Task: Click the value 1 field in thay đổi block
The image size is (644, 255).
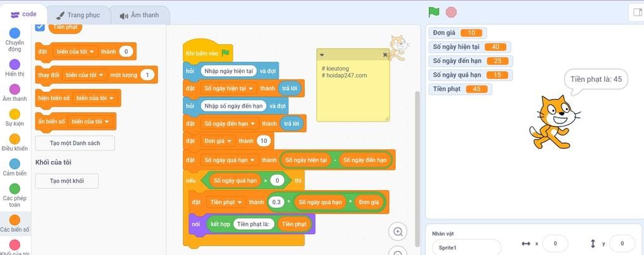Action: click(x=147, y=75)
